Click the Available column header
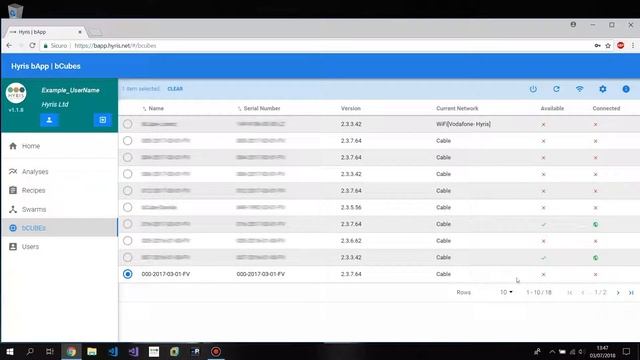Viewport: 640px width, 360px height. click(552, 109)
